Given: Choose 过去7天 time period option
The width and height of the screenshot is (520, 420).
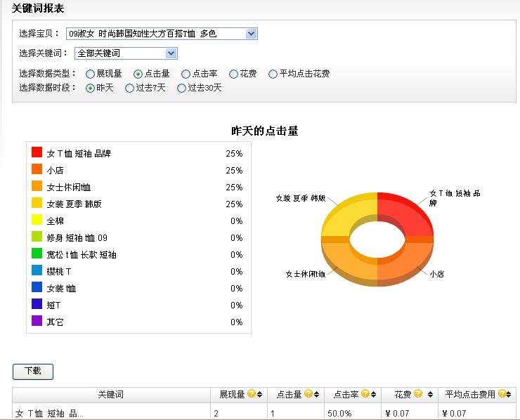Looking at the screenshot, I should click(x=129, y=88).
